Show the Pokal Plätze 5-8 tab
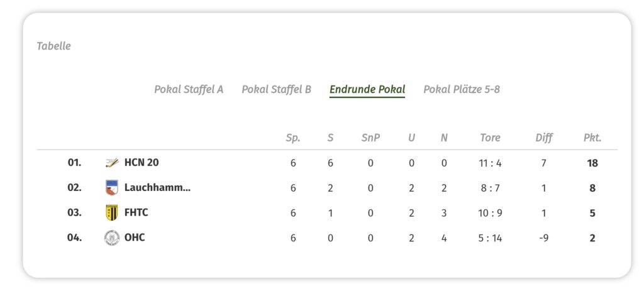This screenshot has width=644, height=296. click(462, 89)
